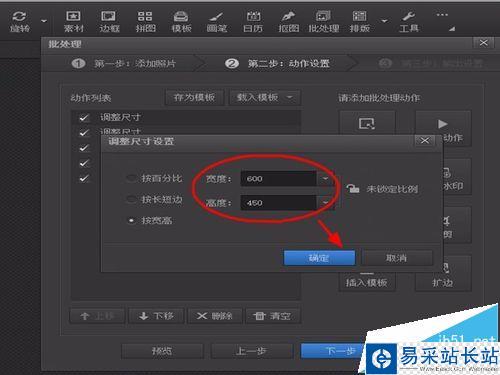500x375 pixels.
Task: Select the 画笔 brush tool
Action: point(217,22)
